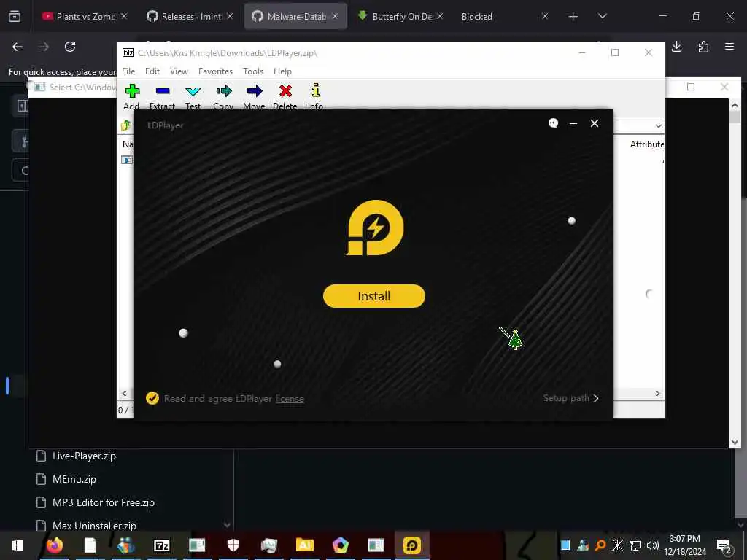Screen dimensions: 747x560
Task: Open the LDPlayer license link
Action: click(x=290, y=399)
